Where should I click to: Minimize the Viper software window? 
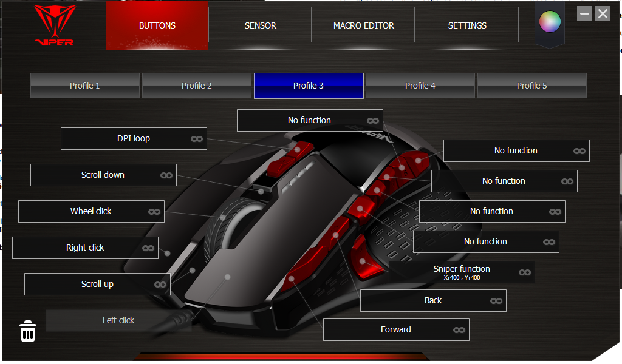584,13
